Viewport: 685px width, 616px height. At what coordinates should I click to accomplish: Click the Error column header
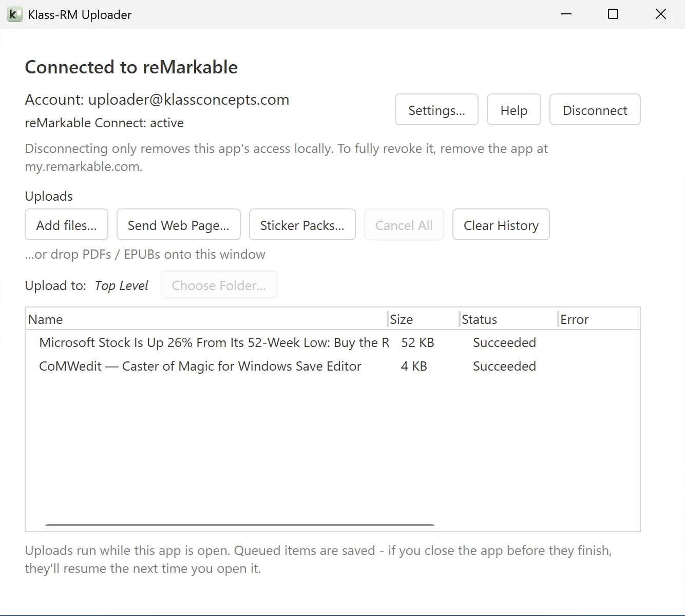599,319
